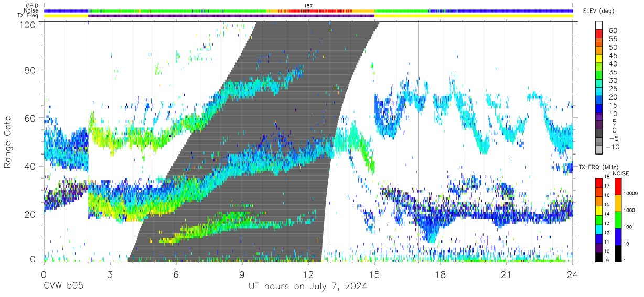Select the red 17–18 MHz segment of TX FRQ bar

click(599, 183)
